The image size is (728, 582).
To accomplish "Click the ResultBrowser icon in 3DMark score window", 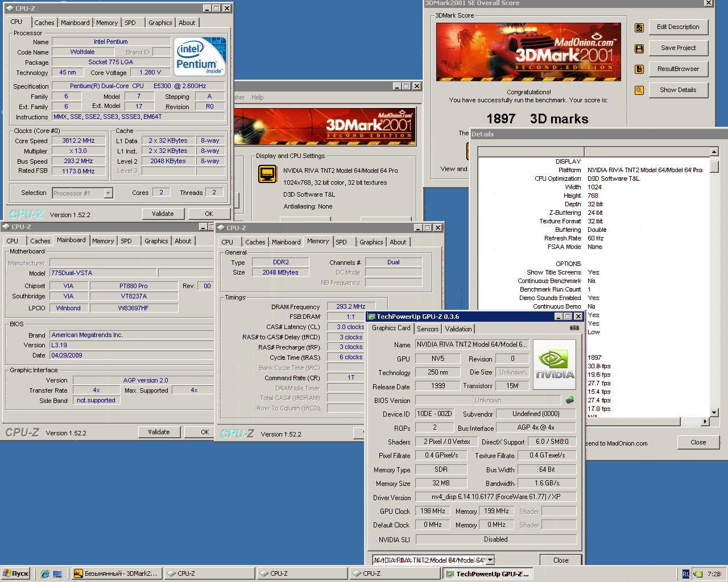I will (x=639, y=69).
